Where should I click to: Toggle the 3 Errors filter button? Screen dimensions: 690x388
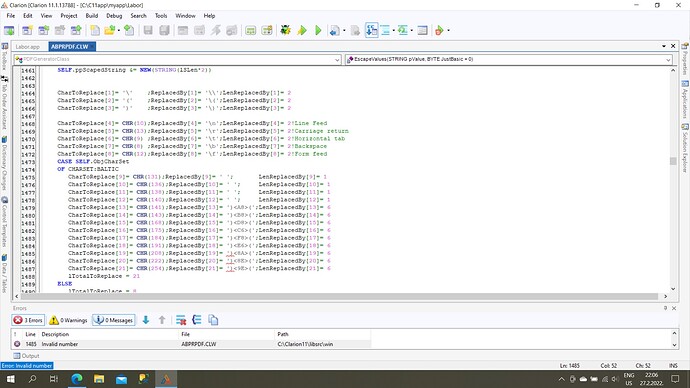click(x=28, y=320)
